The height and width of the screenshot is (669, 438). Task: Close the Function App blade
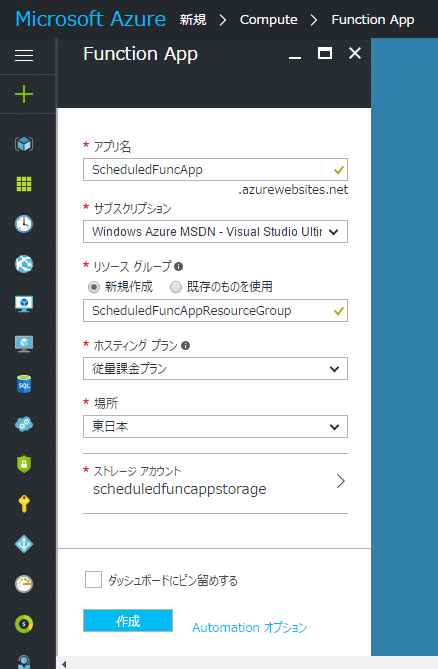pos(355,53)
